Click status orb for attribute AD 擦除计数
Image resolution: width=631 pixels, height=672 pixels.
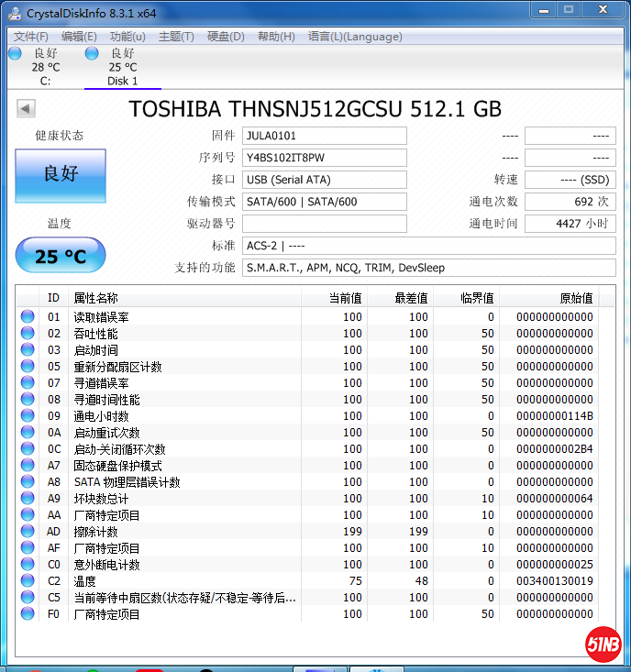[28, 532]
